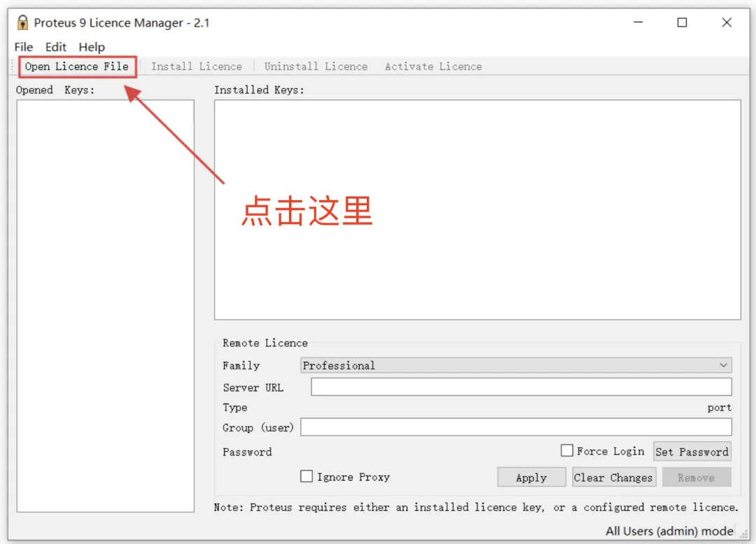The image size is (756, 544).
Task: Click Uninstall Licence toolbar button
Action: click(x=316, y=67)
